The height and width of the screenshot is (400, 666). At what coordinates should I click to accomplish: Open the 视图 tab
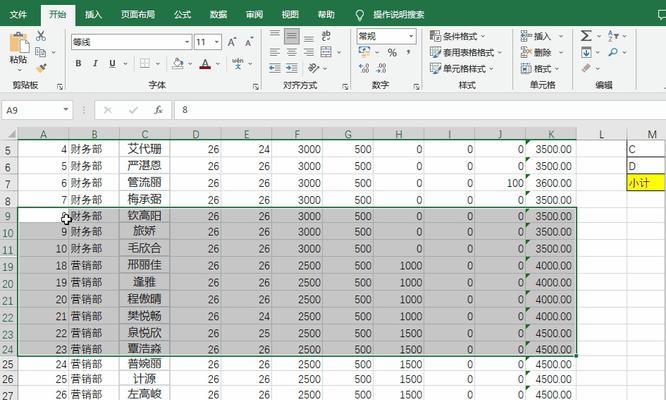click(x=290, y=14)
